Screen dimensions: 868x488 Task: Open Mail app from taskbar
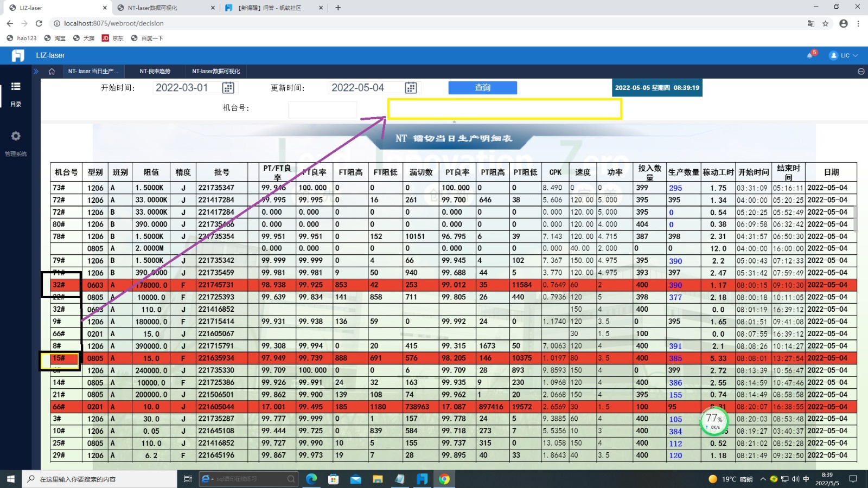(x=356, y=479)
